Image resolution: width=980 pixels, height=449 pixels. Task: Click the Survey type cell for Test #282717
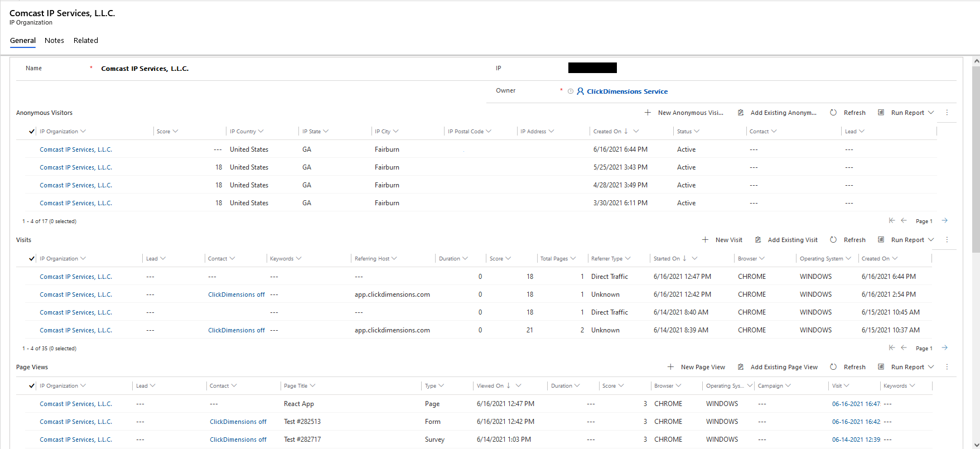(435, 440)
